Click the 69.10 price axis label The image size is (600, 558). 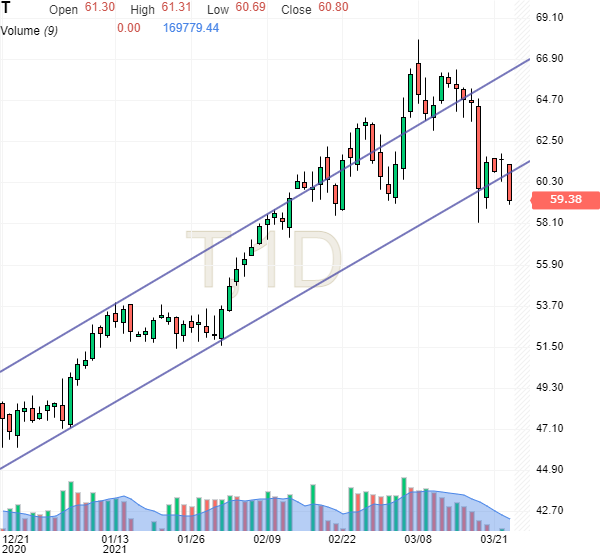pos(552,17)
